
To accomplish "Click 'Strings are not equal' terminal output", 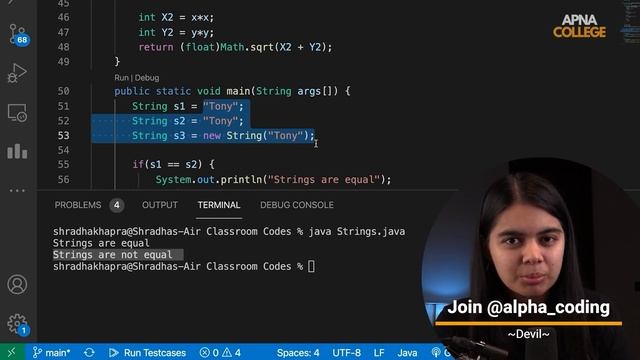I will click(112, 255).
